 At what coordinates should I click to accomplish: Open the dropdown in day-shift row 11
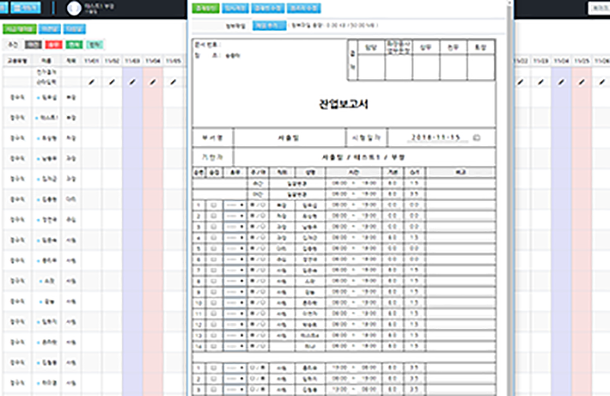click(x=235, y=314)
